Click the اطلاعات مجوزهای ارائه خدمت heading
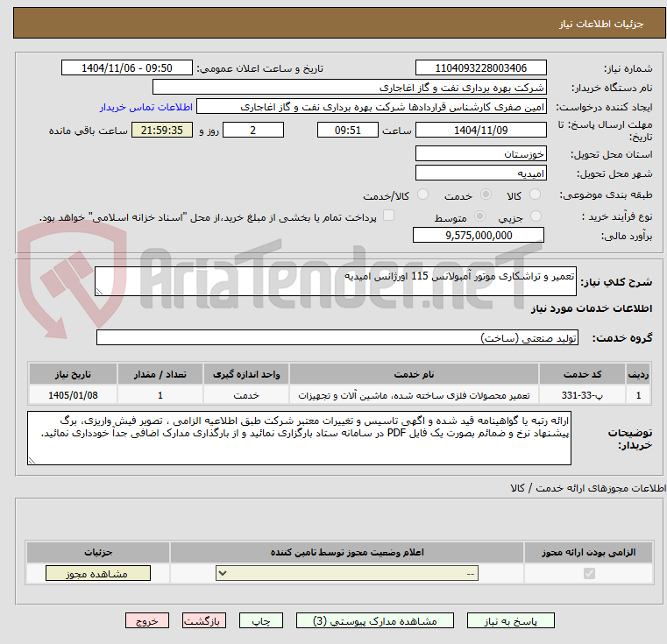 click(x=588, y=488)
